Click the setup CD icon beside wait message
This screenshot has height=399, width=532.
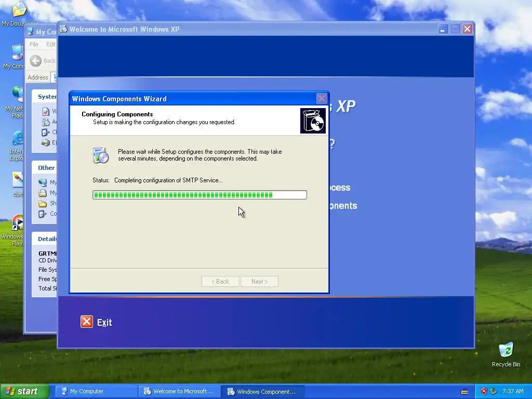(101, 155)
